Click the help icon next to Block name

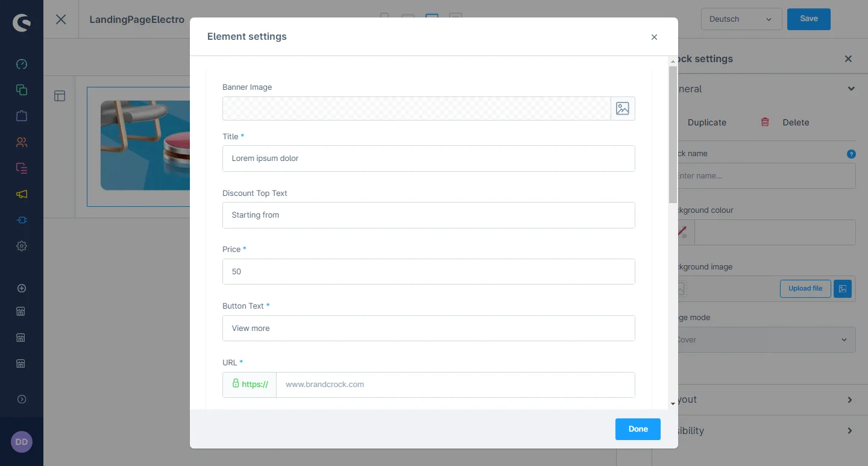point(851,154)
